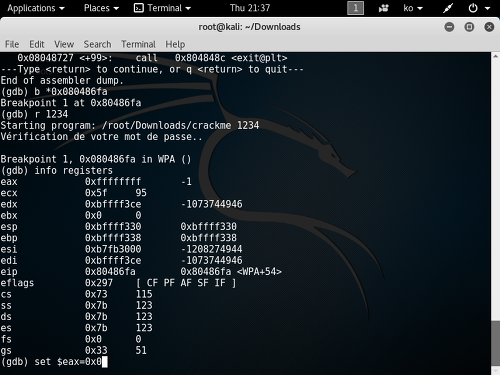Click the eflags value 0x297

99,283
